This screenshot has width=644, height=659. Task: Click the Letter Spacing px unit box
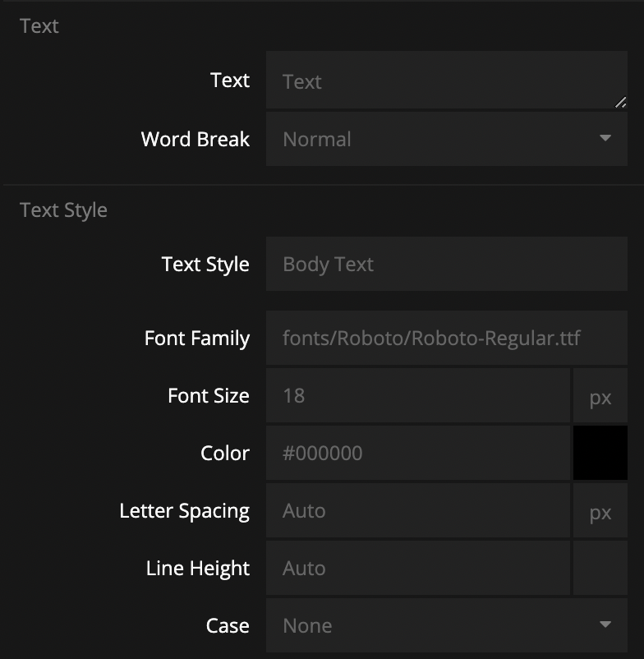[600, 512]
